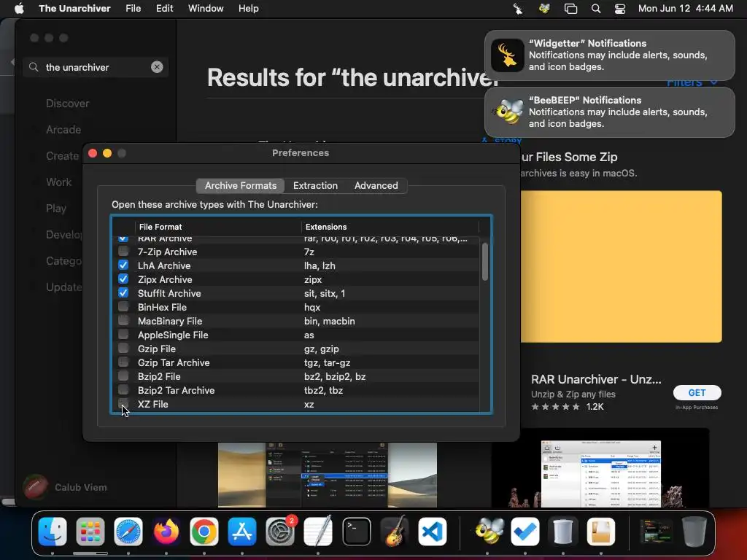
Task: Enable the Bzip2 File checkbox
Action: click(123, 376)
